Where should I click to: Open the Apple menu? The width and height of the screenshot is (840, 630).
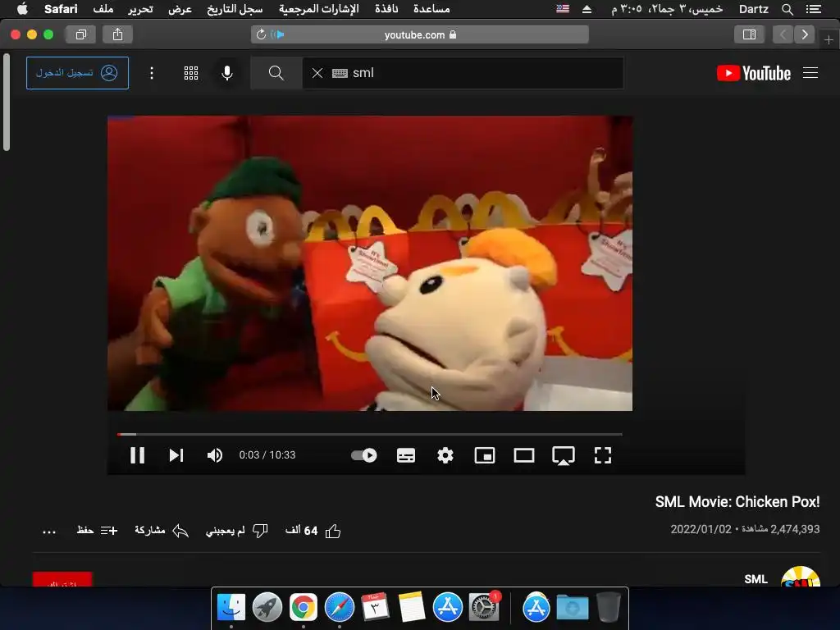click(x=22, y=9)
